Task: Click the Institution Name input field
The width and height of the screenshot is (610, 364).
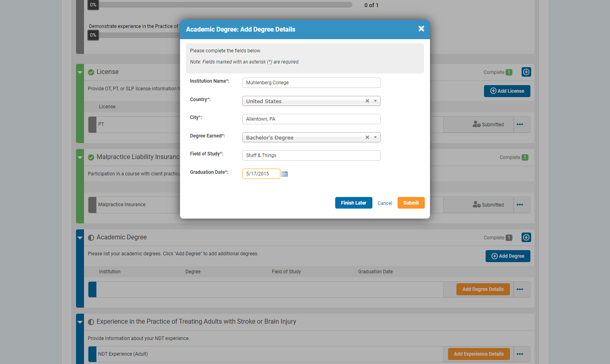Action: [312, 83]
